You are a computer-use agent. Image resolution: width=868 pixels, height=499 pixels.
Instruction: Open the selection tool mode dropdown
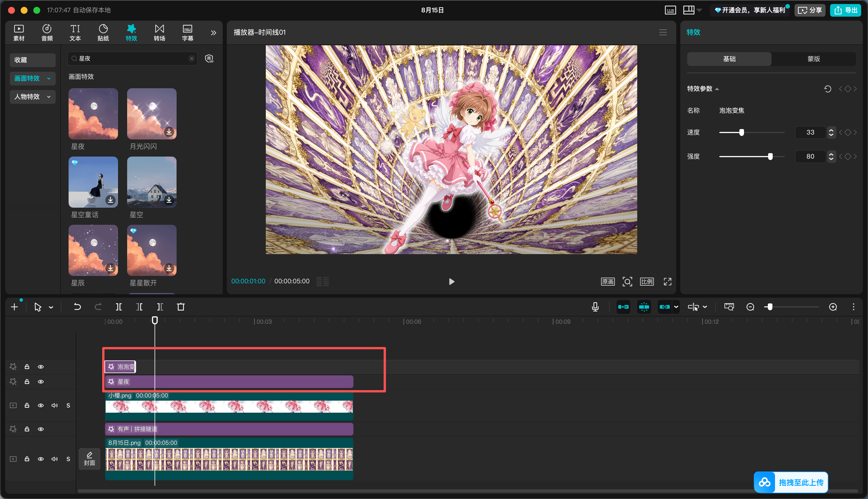click(x=51, y=307)
